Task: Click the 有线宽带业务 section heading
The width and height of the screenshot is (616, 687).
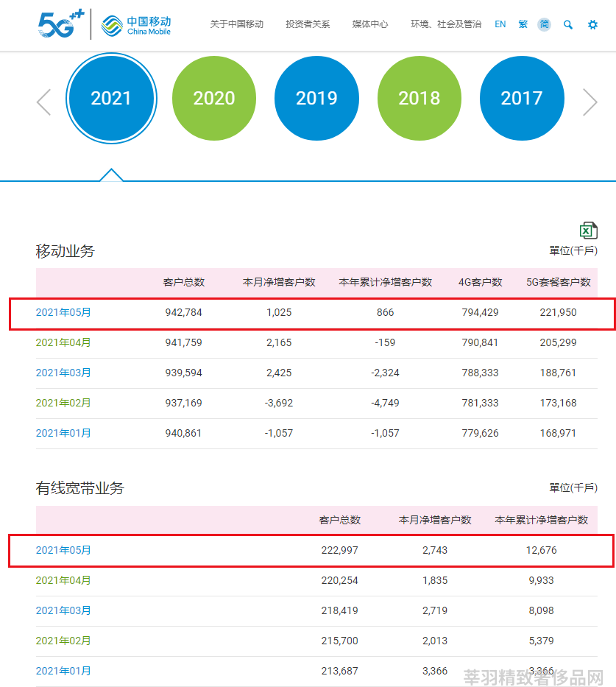Action: (80, 488)
